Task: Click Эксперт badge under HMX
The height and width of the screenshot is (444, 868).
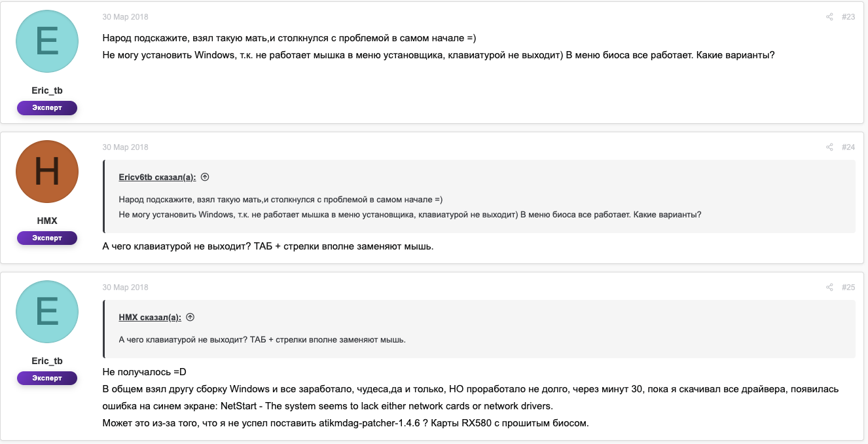Action: 47,238
